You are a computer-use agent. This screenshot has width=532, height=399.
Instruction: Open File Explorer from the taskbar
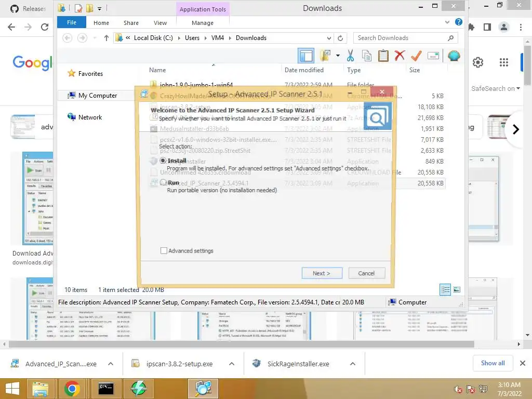[x=41, y=389]
